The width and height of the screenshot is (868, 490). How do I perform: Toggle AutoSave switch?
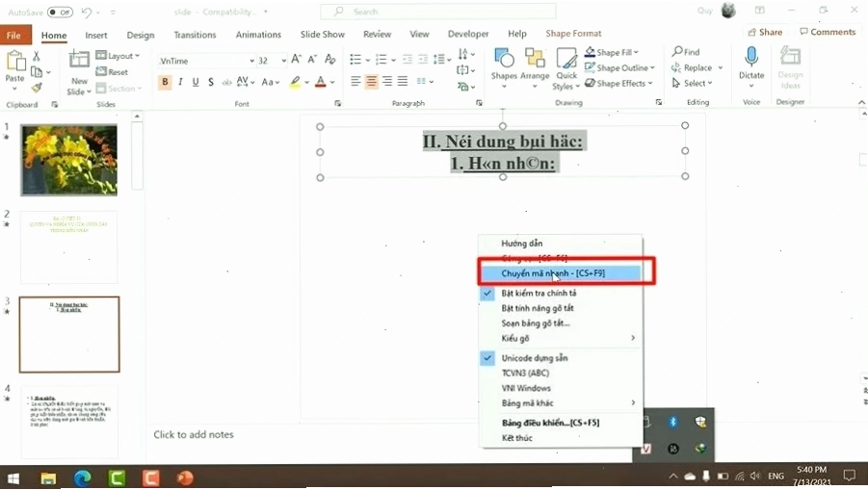60,12
